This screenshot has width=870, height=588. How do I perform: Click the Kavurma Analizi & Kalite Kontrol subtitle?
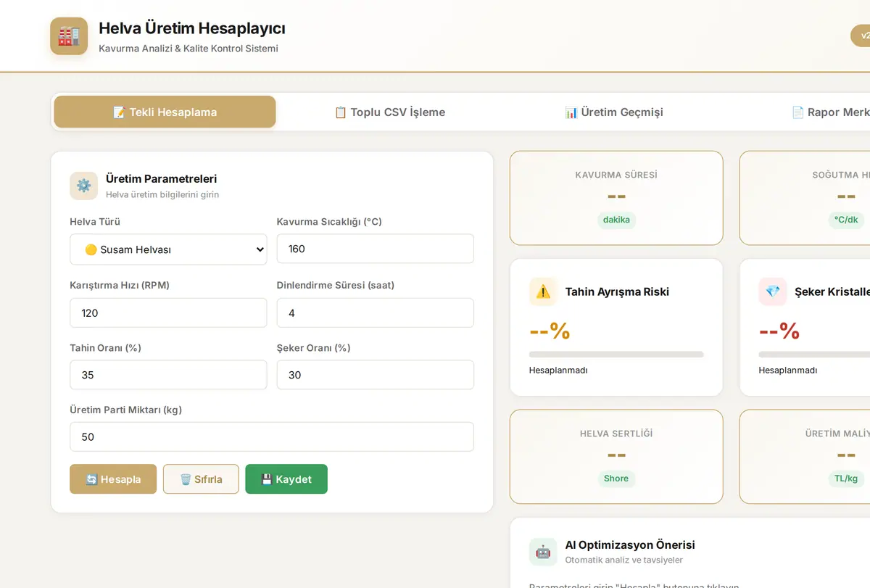tap(188, 49)
